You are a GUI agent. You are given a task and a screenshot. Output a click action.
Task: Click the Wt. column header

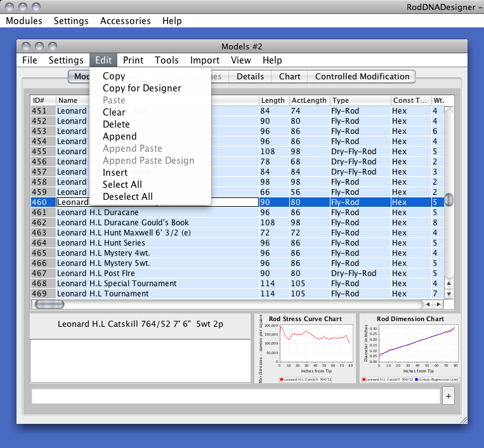click(438, 100)
